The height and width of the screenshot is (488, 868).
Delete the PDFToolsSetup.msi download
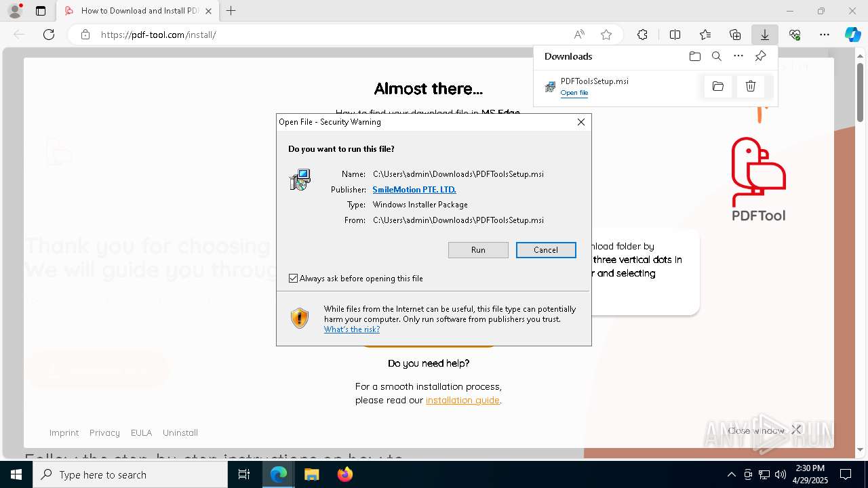(x=751, y=86)
